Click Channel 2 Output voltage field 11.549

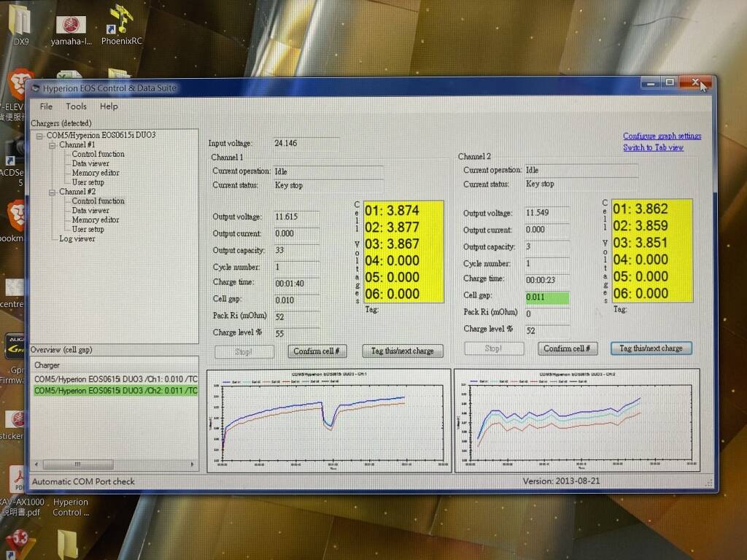click(547, 213)
